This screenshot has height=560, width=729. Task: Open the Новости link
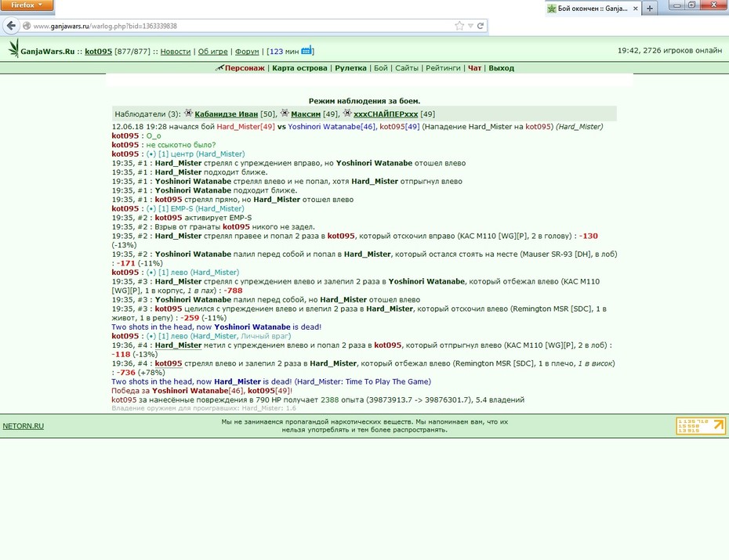coord(176,52)
